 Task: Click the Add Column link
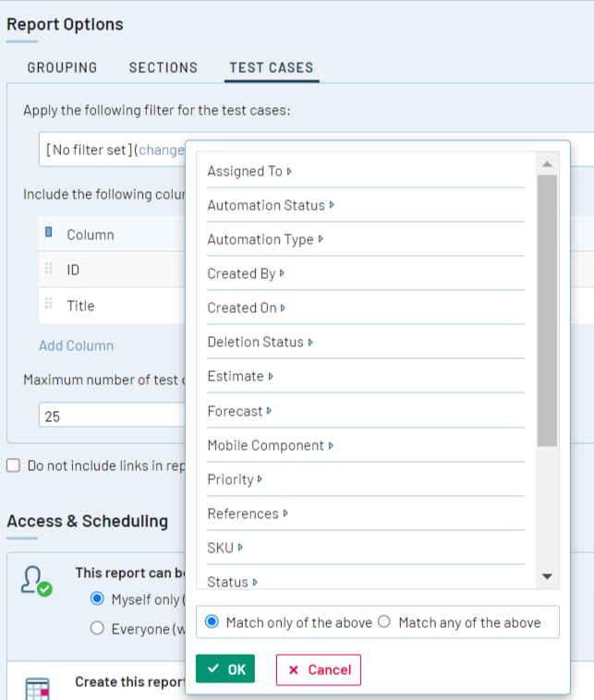coord(76,345)
